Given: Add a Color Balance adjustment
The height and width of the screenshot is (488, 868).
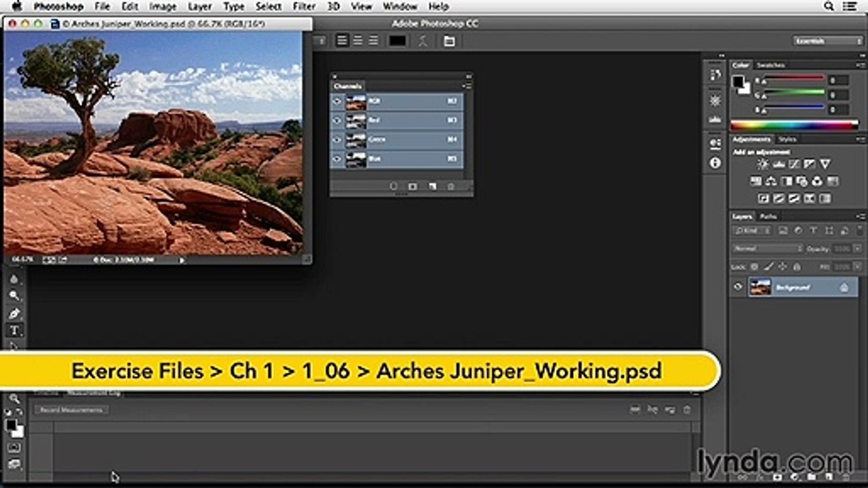Looking at the screenshot, I should 771,181.
